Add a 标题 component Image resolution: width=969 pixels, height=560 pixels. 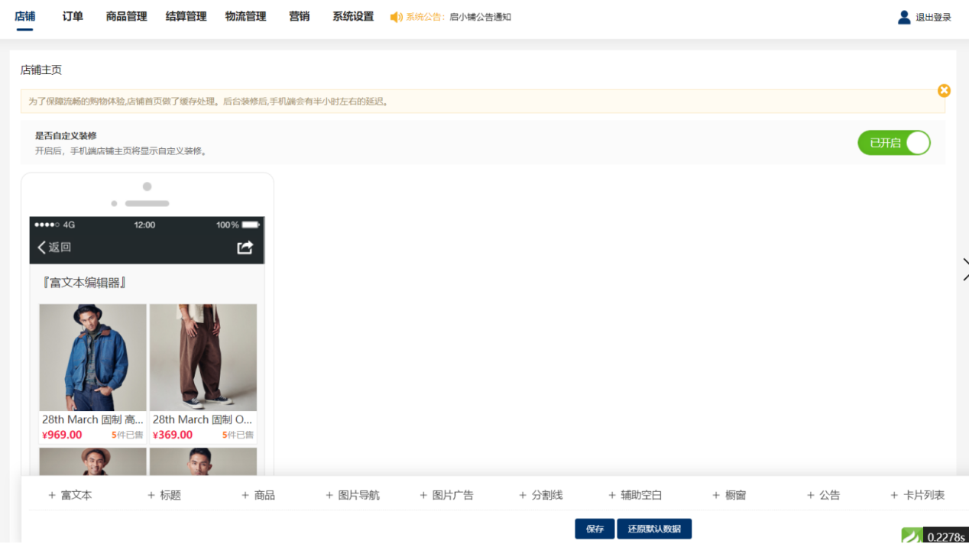coord(164,495)
